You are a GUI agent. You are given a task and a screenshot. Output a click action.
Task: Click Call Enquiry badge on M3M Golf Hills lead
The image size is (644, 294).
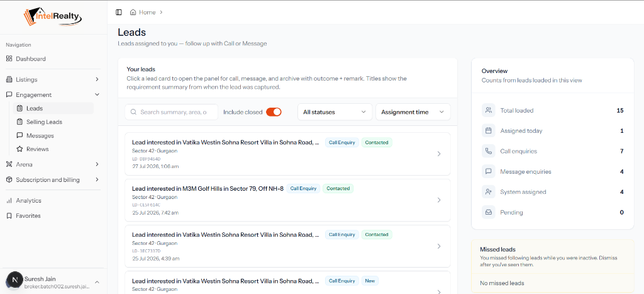303,188
